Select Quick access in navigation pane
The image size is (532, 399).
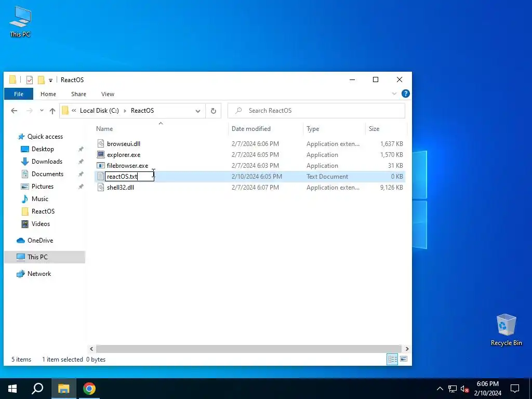pyautogui.click(x=45, y=137)
